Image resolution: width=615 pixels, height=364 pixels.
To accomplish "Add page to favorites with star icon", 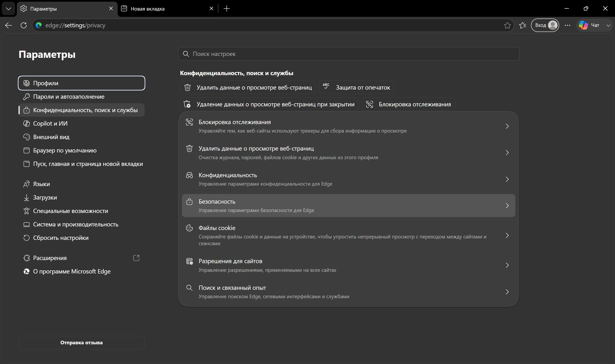I will pyautogui.click(x=507, y=25).
